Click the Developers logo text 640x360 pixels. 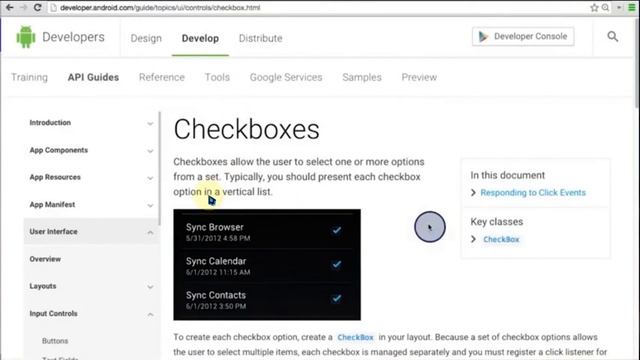[73, 37]
